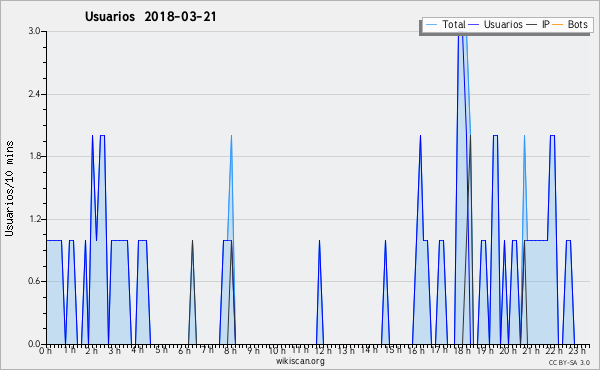Click the 'CC BY-SA 3.0' license text
Image resolution: width=600 pixels, height=370 pixels.
[569, 362]
